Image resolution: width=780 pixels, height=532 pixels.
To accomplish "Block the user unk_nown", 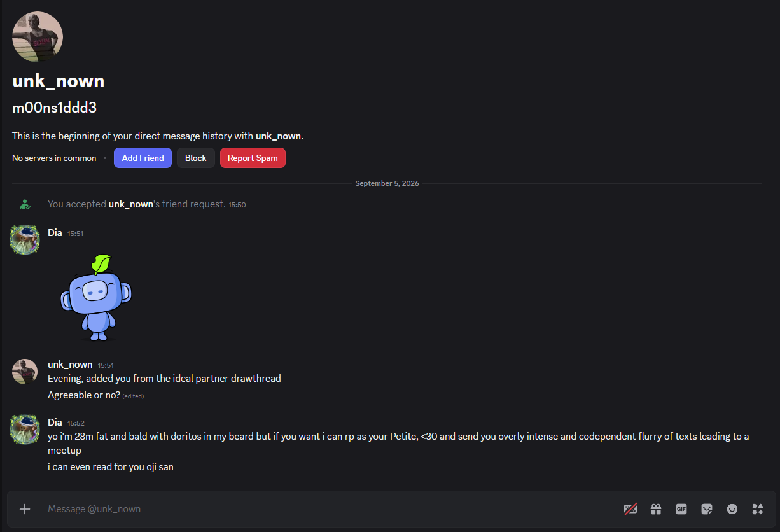I will (196, 158).
